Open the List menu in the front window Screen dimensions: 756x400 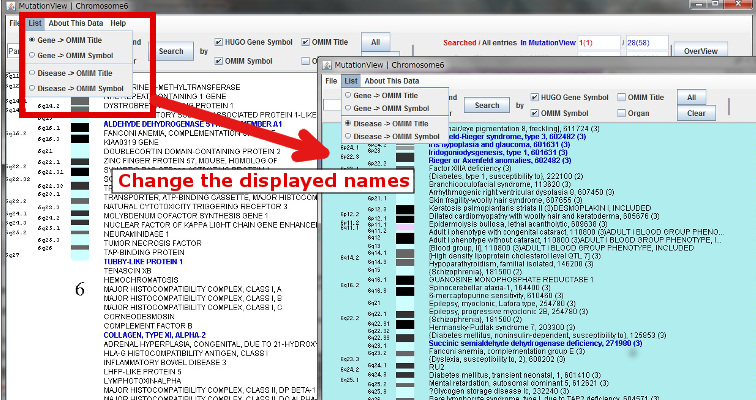tap(350, 80)
